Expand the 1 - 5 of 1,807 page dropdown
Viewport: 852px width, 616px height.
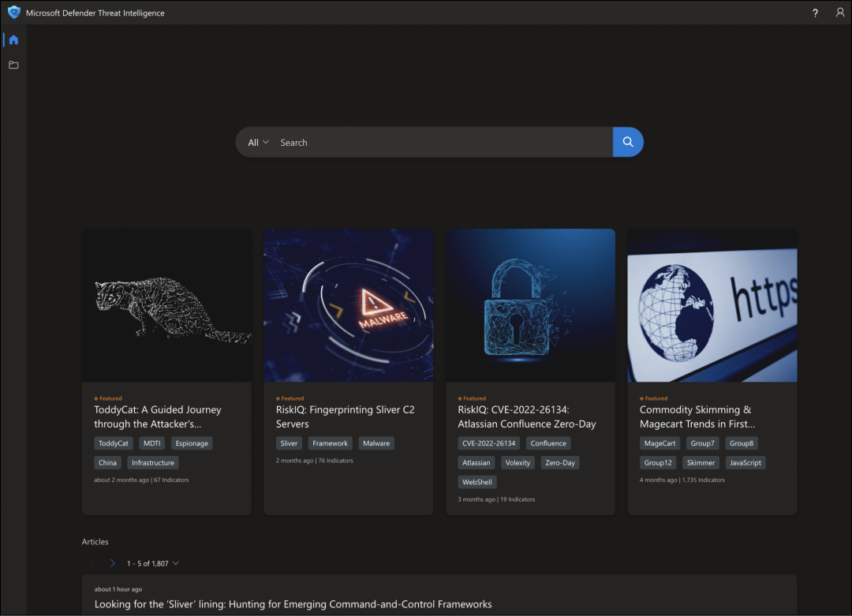click(x=153, y=563)
